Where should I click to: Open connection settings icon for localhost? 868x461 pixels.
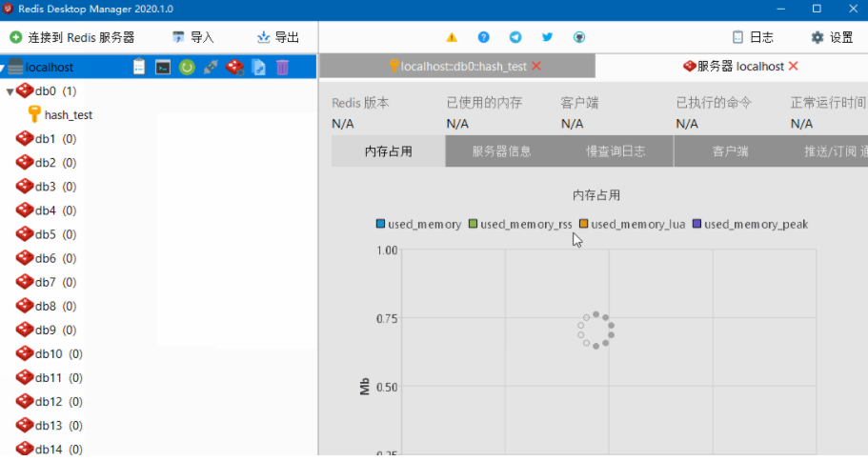[x=234, y=67]
